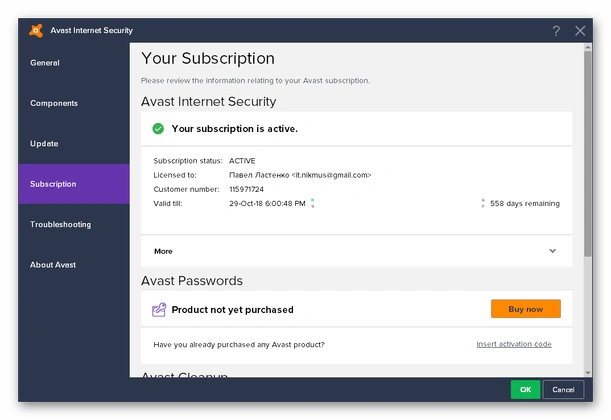The width and height of the screenshot is (611, 420).
Task: Show the About Avast page
Action: click(x=53, y=265)
